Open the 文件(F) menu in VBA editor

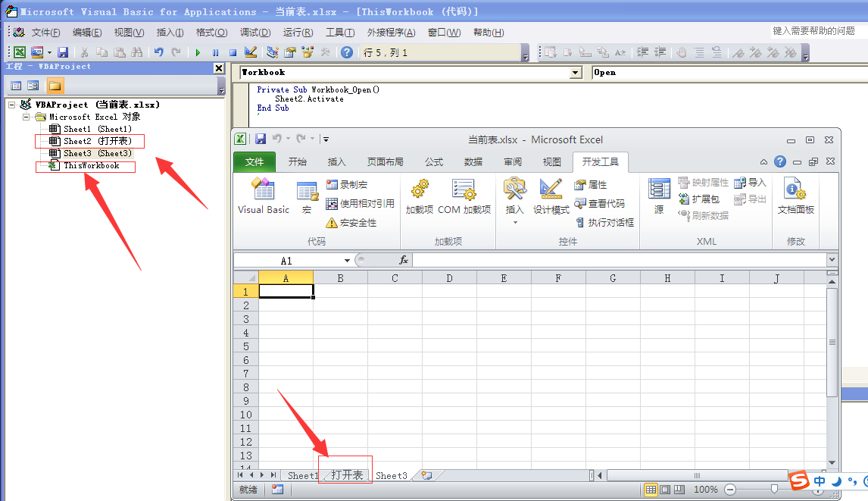[46, 32]
